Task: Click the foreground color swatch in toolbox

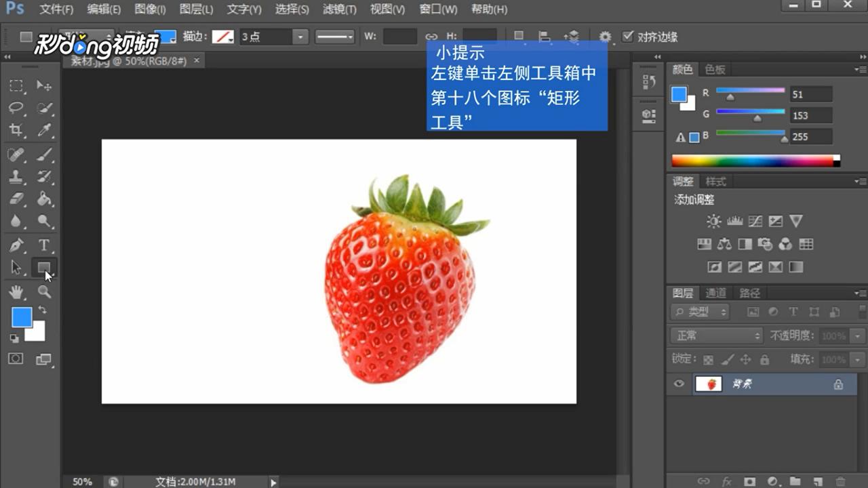Action: click(22, 317)
